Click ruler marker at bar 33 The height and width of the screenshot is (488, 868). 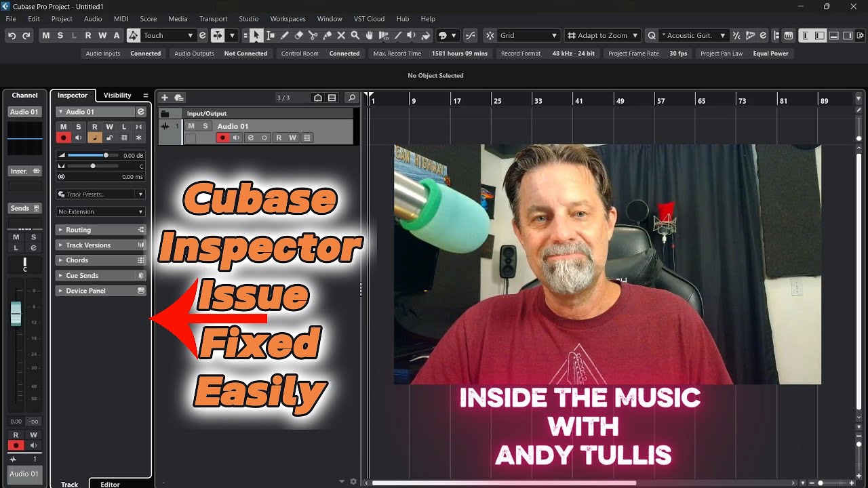tap(538, 100)
